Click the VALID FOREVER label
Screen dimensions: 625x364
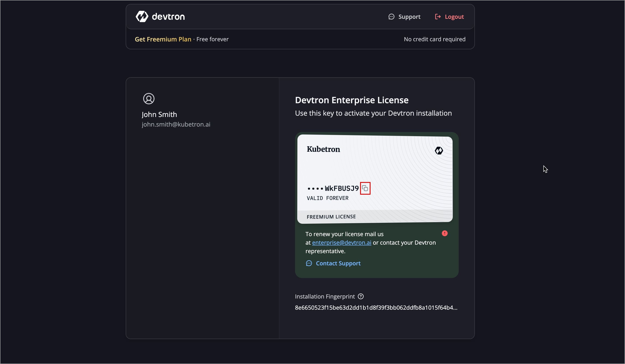[x=327, y=198]
